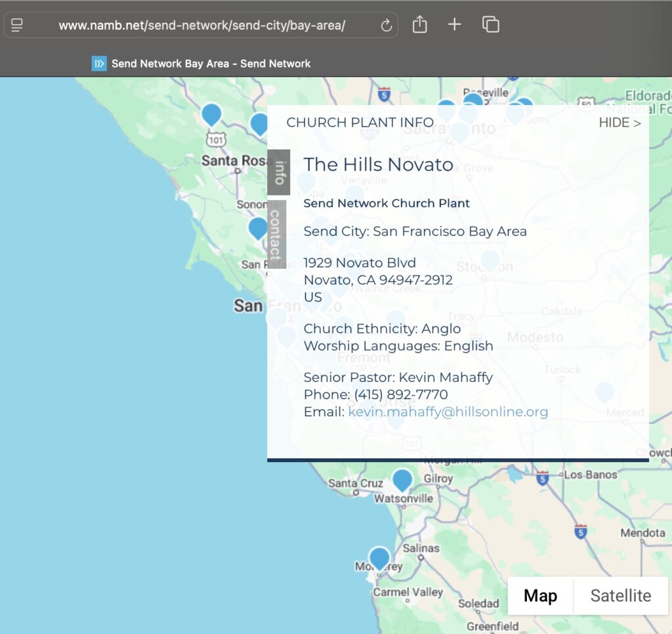Open the reader format icon in address bar
This screenshot has width=672, height=634.
[x=16, y=26]
